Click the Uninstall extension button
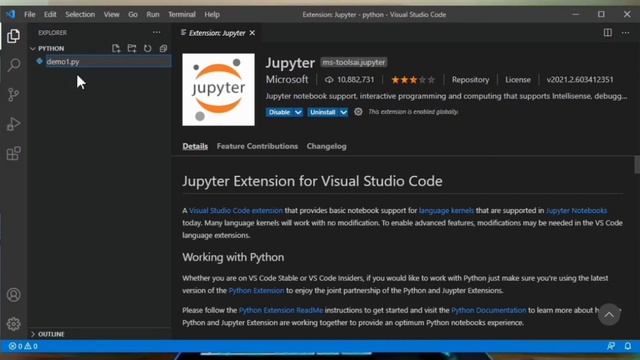Image resolution: width=640 pixels, height=360 pixels. (x=323, y=112)
